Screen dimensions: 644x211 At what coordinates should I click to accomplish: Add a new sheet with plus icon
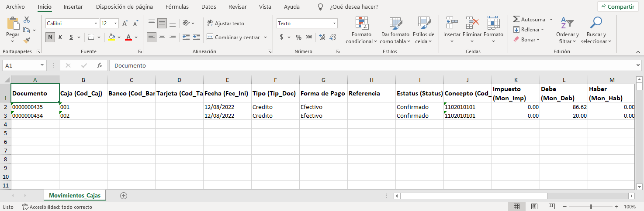124,196
